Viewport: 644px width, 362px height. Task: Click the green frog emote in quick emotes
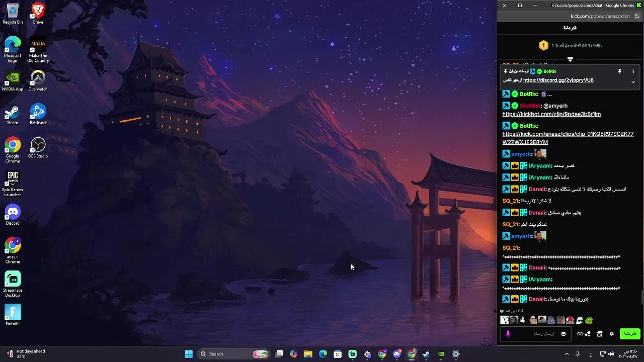point(589,320)
